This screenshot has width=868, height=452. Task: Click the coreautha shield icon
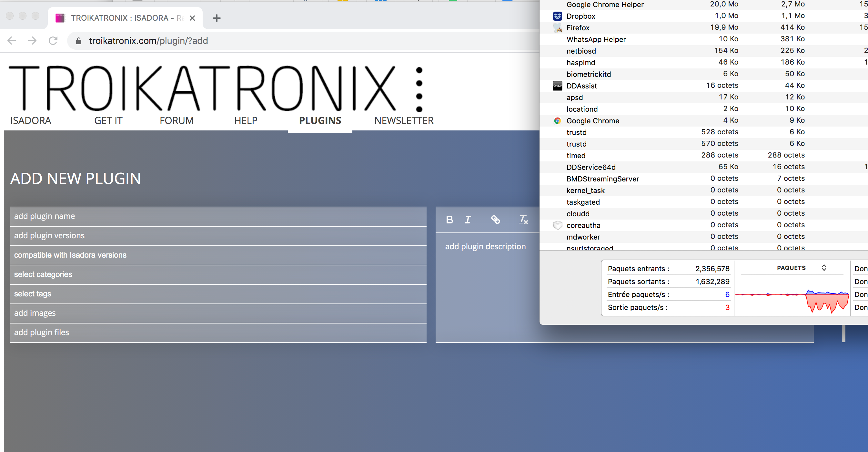pos(557,225)
